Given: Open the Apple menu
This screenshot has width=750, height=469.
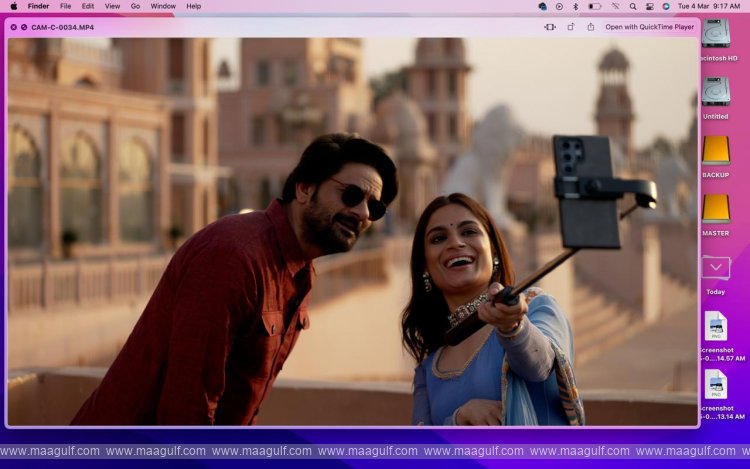Looking at the screenshot, I should [14, 6].
